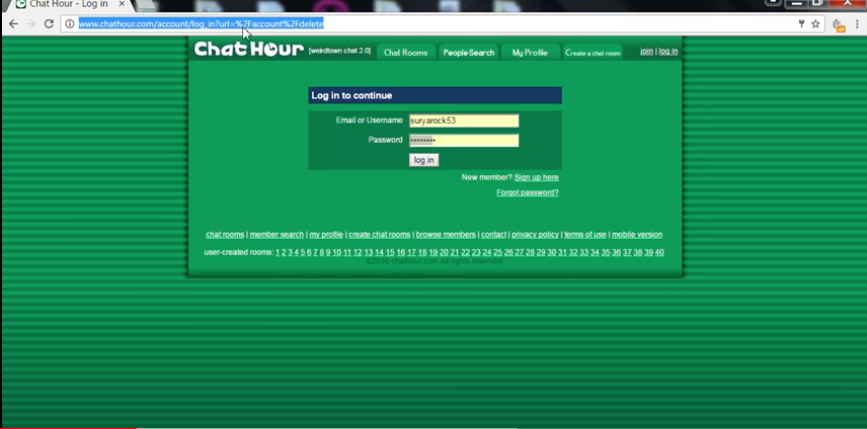Click the address bar URL

point(201,24)
